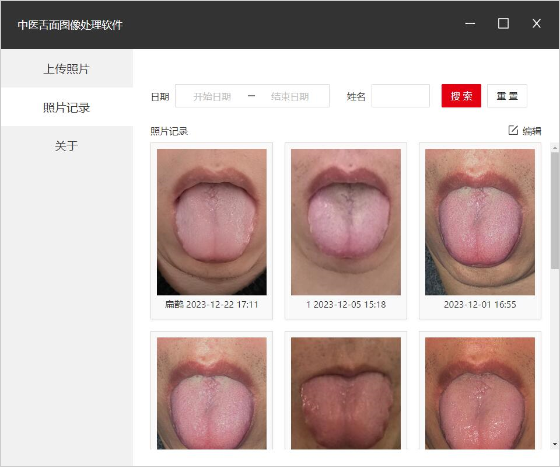Open photo dated 2023-12-01 16:55
The image size is (560, 467).
480,231
